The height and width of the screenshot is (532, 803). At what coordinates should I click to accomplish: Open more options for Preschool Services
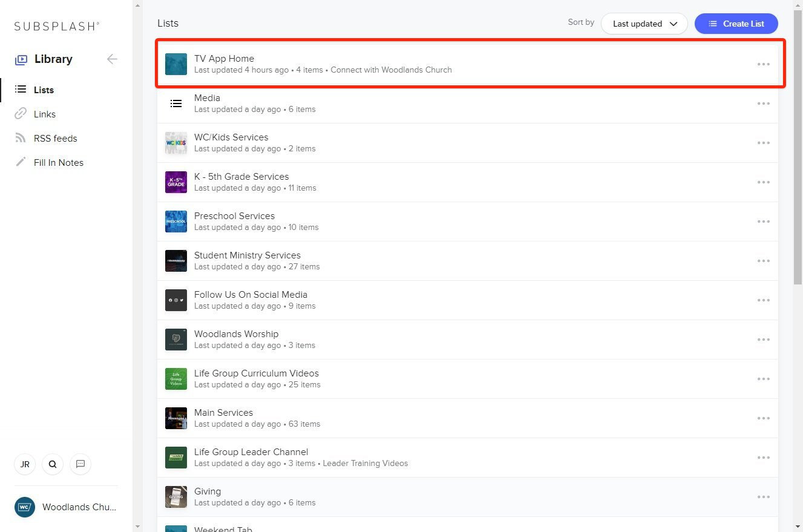click(x=764, y=222)
